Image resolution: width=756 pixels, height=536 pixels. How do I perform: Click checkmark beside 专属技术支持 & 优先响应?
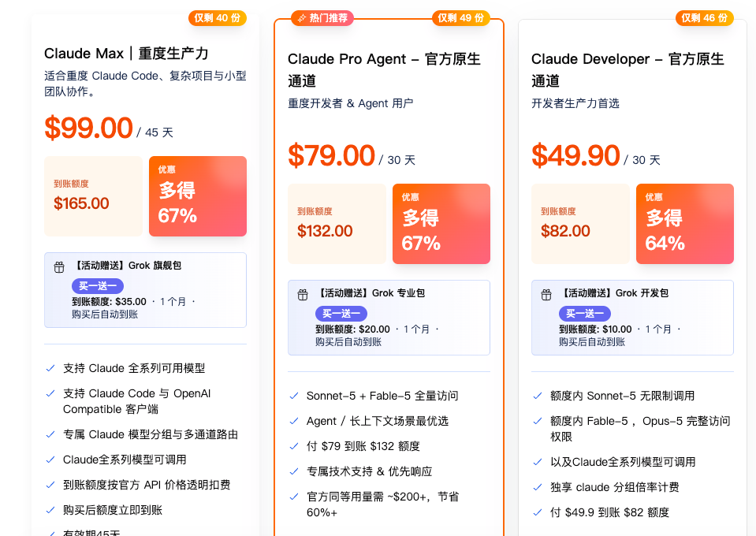coord(293,471)
